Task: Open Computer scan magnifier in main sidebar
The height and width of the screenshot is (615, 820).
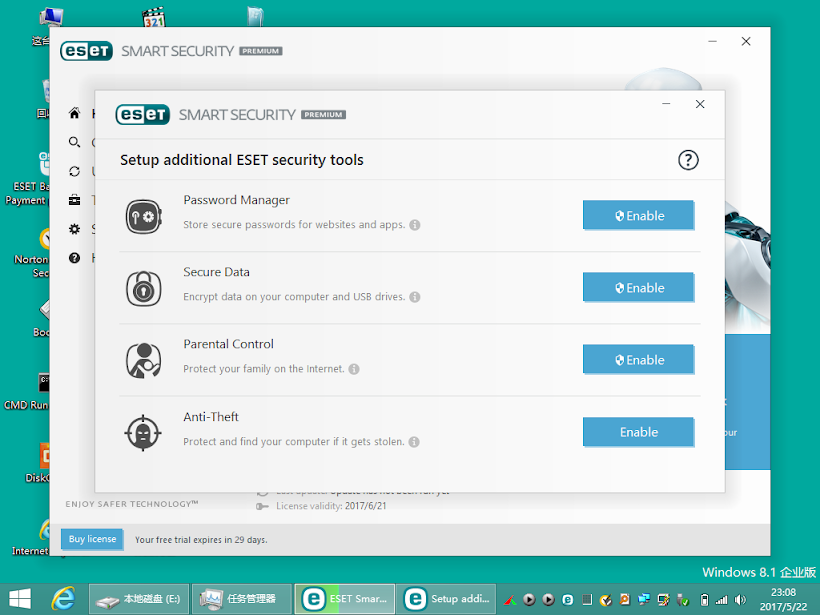Action: 74,142
